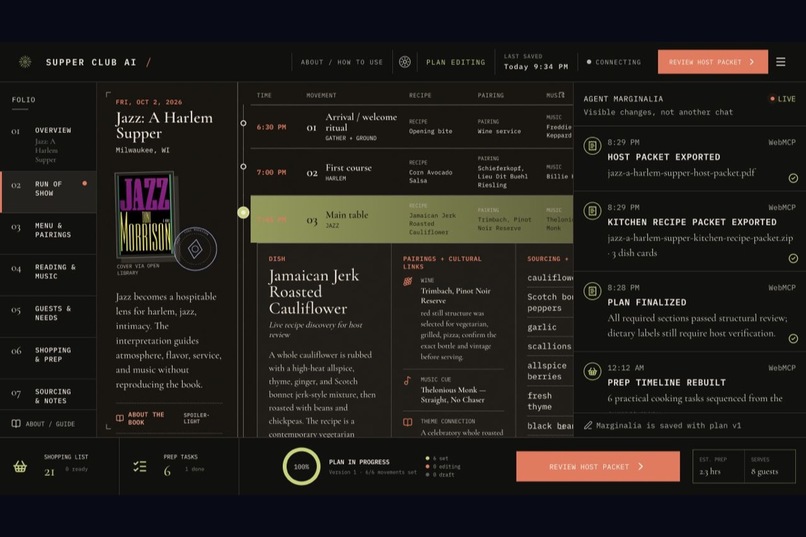Click the Connecting status indicator
Screen dimensions: 806x537
pyautogui.click(x=614, y=62)
